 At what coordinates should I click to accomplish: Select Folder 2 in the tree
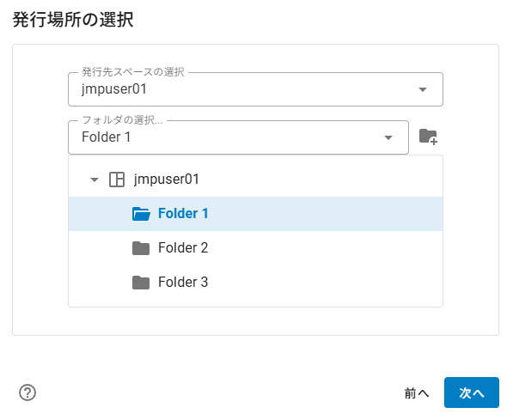(x=255, y=248)
